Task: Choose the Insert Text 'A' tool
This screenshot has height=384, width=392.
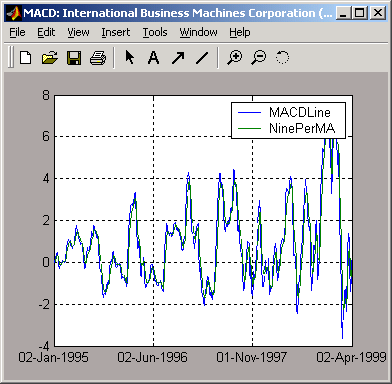Action: (153, 58)
